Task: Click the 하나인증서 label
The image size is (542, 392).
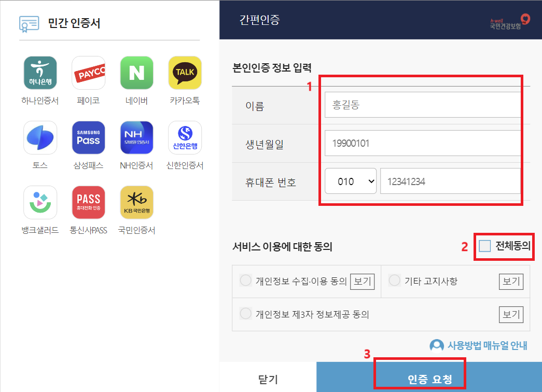Action: pyautogui.click(x=40, y=101)
